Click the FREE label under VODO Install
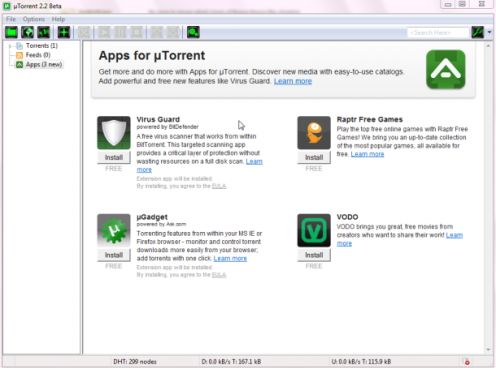Image resolution: width=496 pixels, height=368 pixels. point(314,266)
